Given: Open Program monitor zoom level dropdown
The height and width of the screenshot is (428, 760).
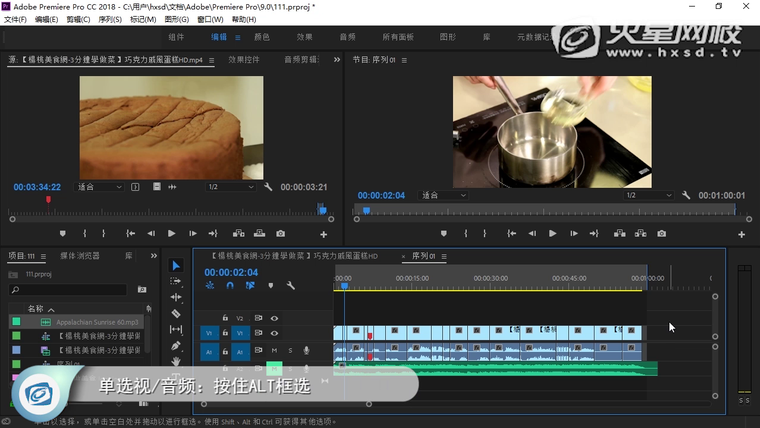Looking at the screenshot, I should point(444,195).
